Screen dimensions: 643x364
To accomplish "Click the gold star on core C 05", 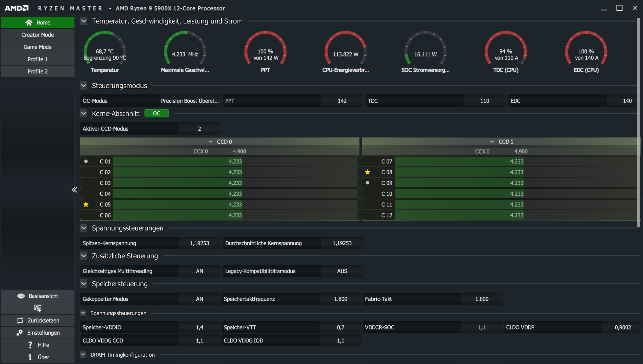I will (x=86, y=205).
